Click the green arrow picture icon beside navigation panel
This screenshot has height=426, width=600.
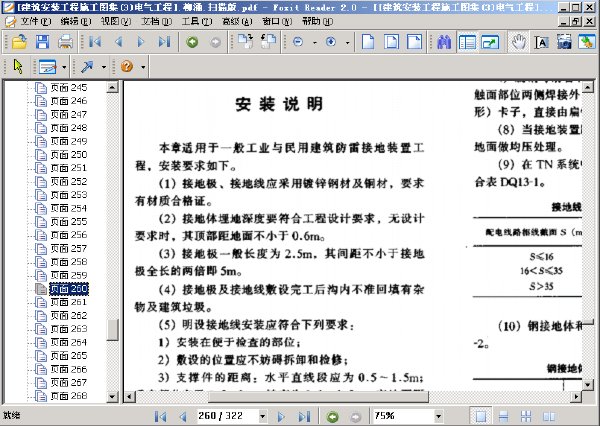490,42
